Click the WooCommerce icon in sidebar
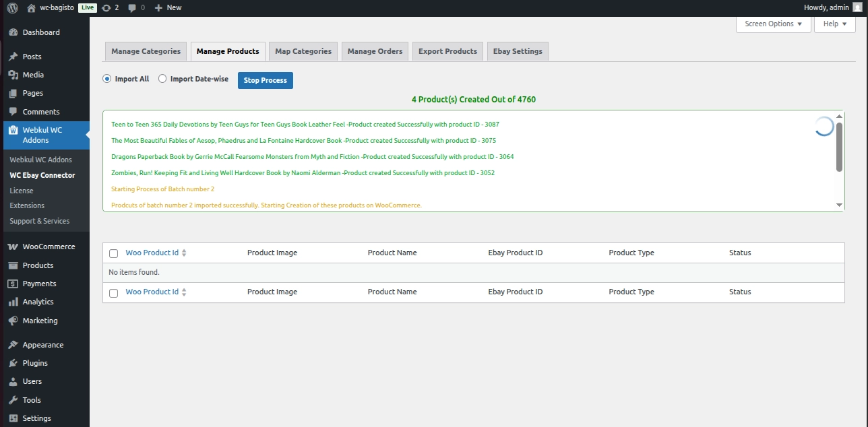The width and height of the screenshot is (868, 427). 13,247
